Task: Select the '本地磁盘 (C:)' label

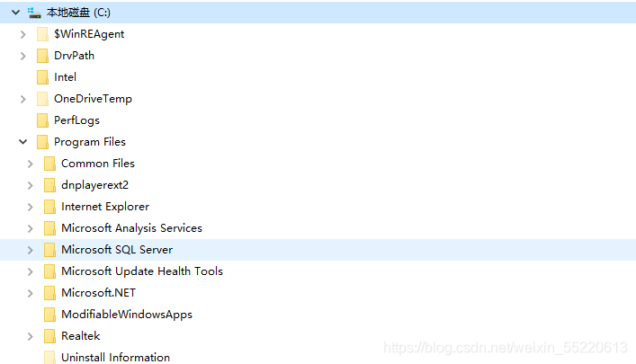Action: [78, 13]
